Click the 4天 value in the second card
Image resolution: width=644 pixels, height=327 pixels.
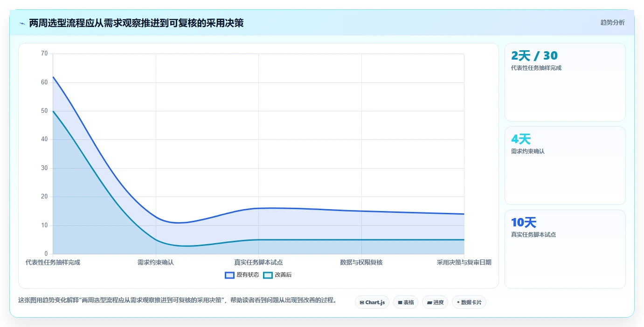point(521,139)
